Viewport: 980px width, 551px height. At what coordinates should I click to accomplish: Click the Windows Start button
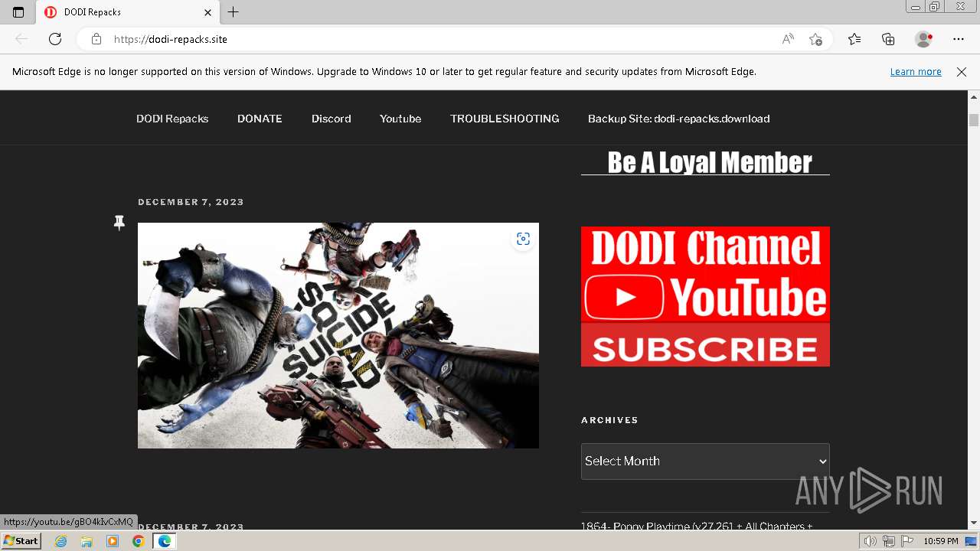pyautogui.click(x=21, y=541)
